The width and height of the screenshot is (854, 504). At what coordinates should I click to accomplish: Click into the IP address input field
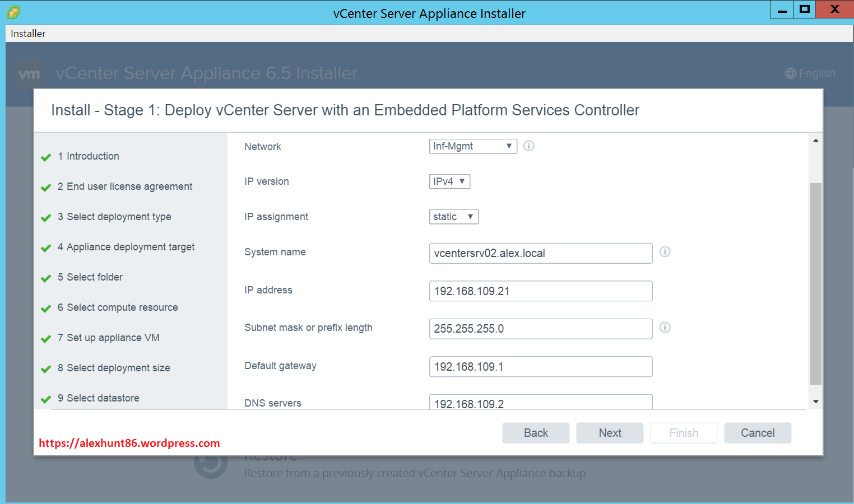coord(540,291)
